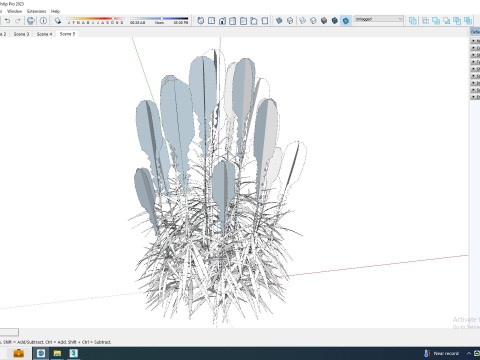Select the Union solid tool
The height and width of the screenshot is (360, 480).
[x=436, y=21]
